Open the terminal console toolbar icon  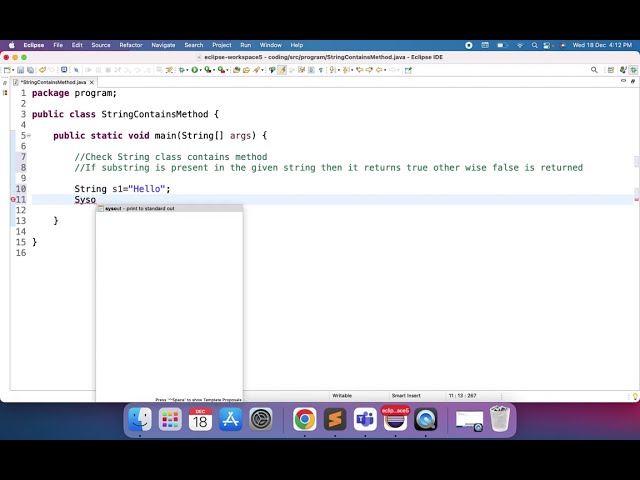click(x=64, y=70)
